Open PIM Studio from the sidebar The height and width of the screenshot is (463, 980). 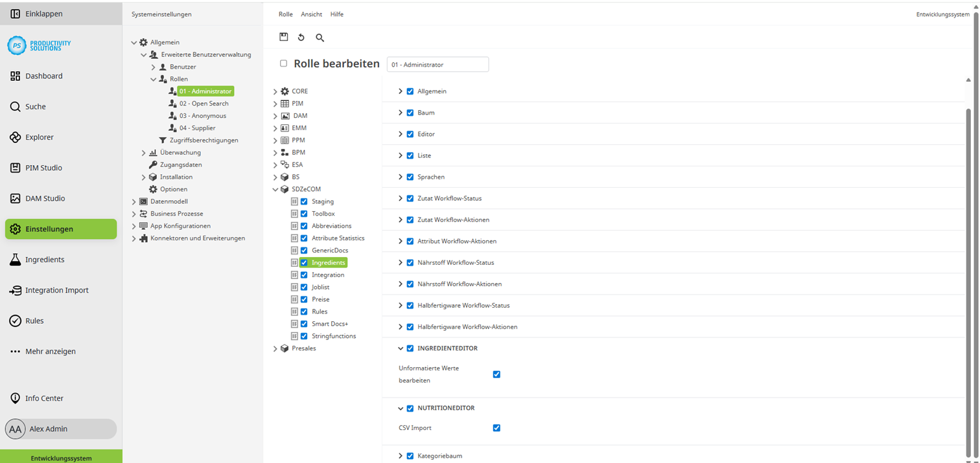(x=43, y=167)
